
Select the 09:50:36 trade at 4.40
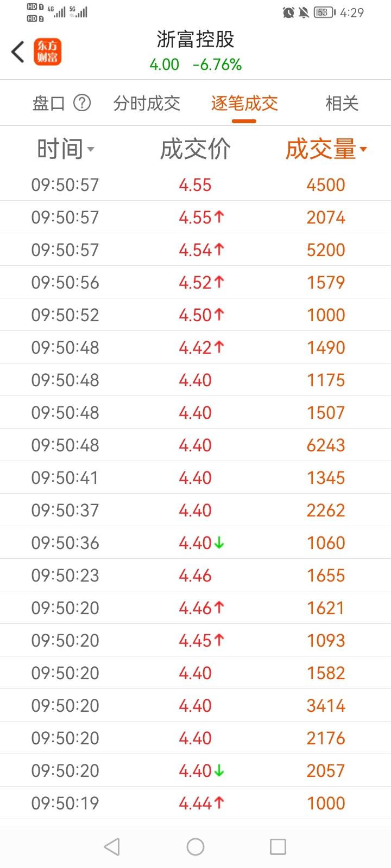pos(195,542)
